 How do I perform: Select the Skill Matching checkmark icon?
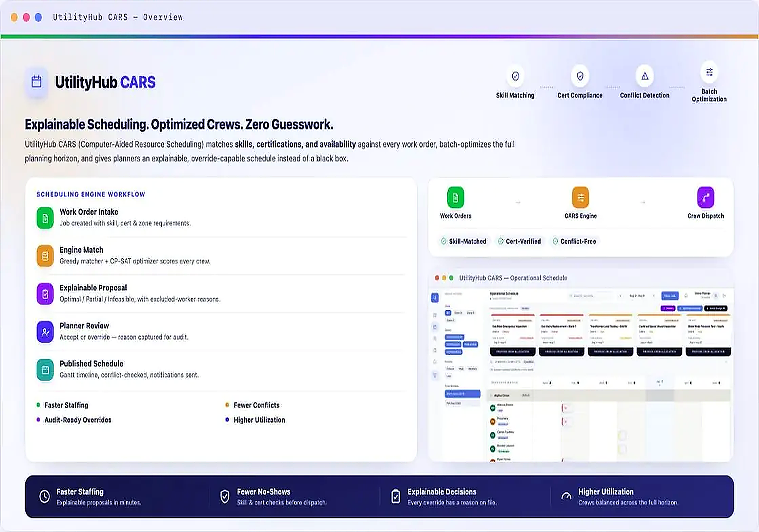(515, 76)
